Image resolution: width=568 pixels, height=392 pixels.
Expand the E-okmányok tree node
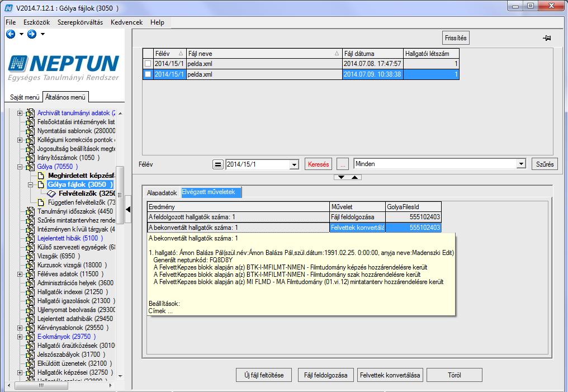[20, 337]
